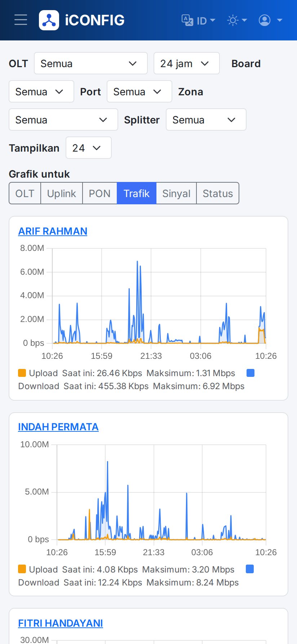297x644 pixels.
Task: Click the account menu caret arrow
Action: pyautogui.click(x=280, y=20)
